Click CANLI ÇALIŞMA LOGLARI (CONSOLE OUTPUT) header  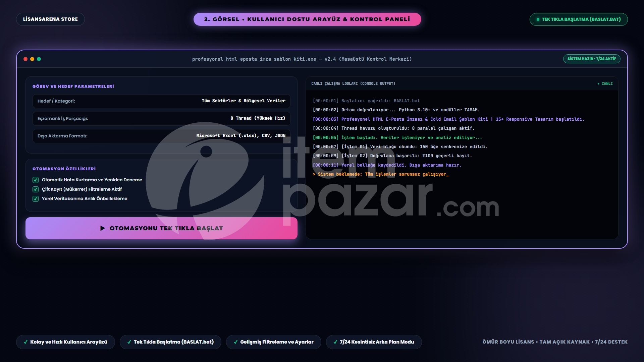click(x=353, y=83)
